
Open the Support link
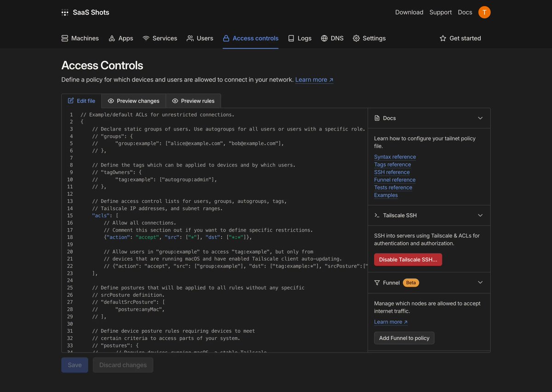(x=440, y=12)
